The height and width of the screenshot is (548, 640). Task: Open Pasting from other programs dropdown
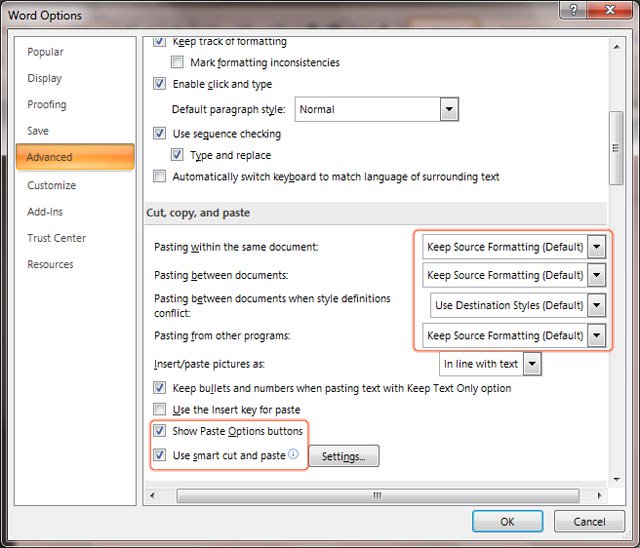point(596,335)
